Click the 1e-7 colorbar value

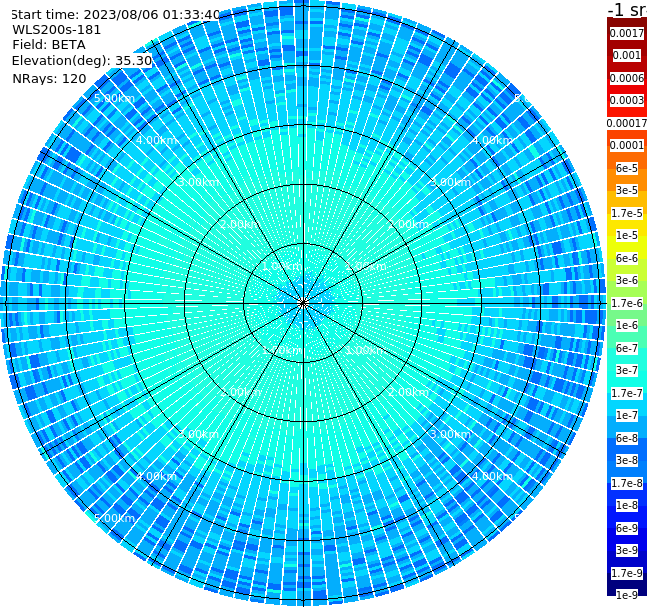pos(627,415)
